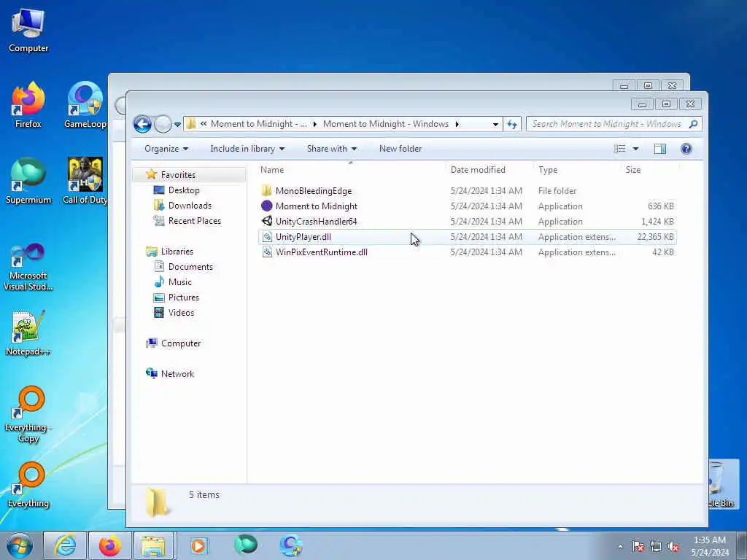
Task: Show hidden breadcrumb path chevrons
Action: pyautogui.click(x=204, y=124)
